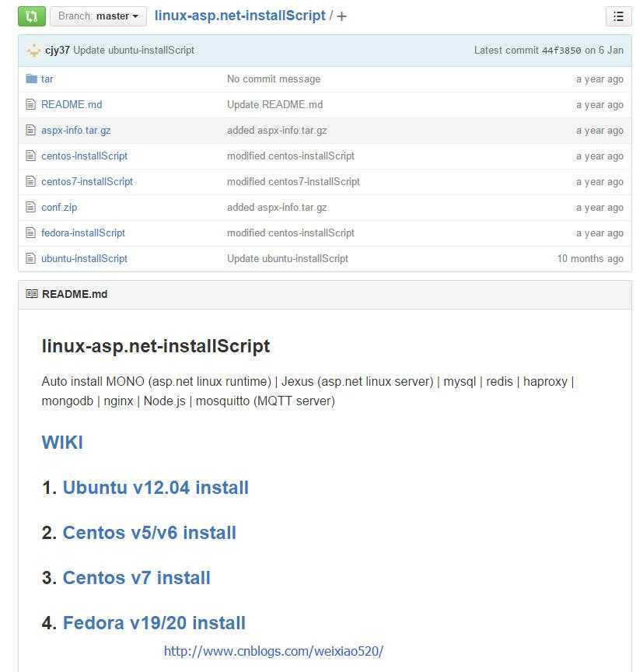Screen dimensions: 643x672
Task: Open 'modified centos7-installScript' commit message
Action: point(293,182)
